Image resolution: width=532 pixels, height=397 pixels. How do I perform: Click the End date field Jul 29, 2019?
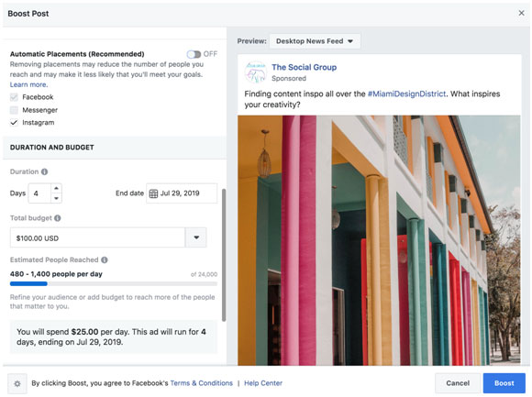[182, 193]
